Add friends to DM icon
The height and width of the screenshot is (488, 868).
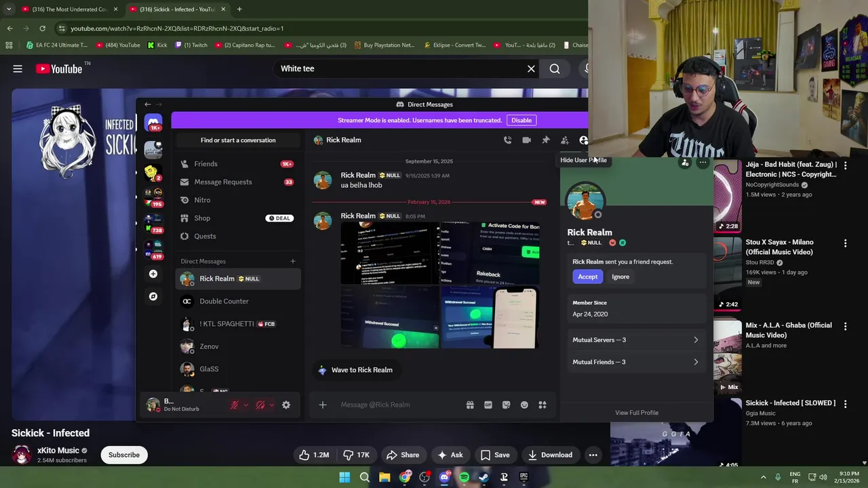(564, 140)
